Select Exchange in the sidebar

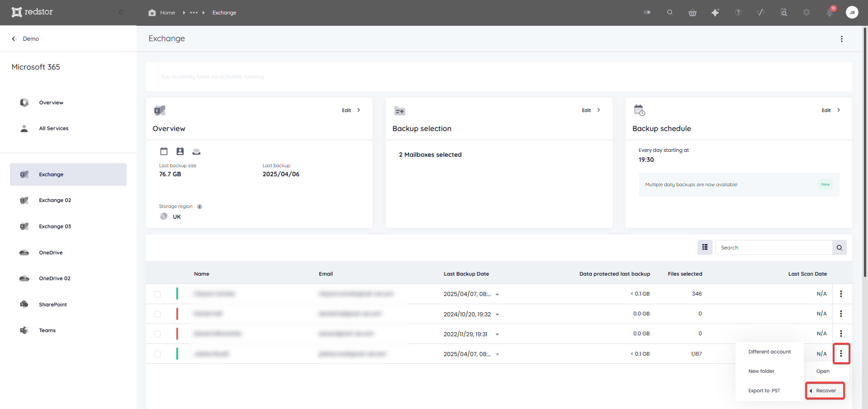pos(68,174)
